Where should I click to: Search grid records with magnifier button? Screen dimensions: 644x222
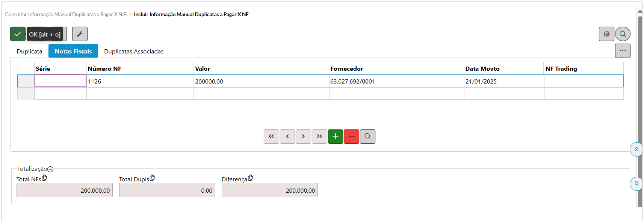[x=367, y=137]
